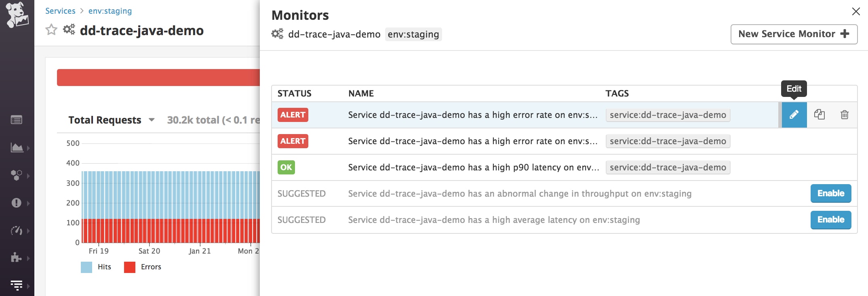Click the New Service Monitor button
Screen dimensions: 868x296
(x=794, y=34)
